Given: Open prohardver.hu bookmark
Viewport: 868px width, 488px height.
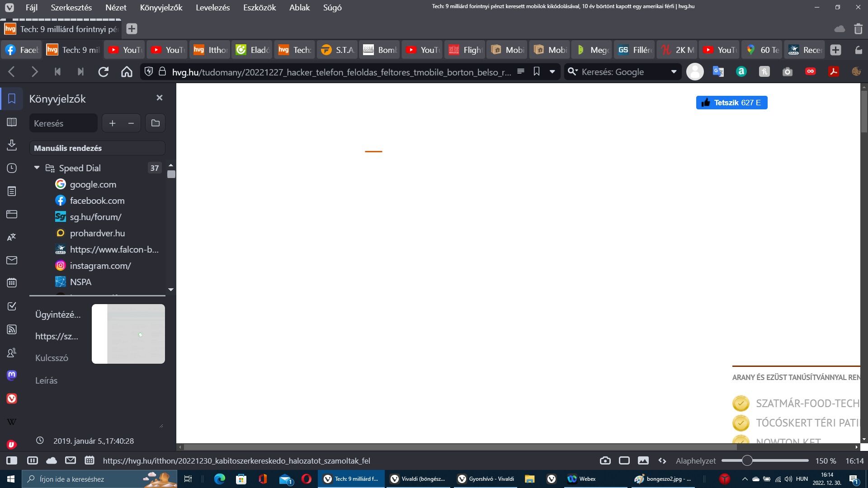Looking at the screenshot, I should tap(97, 233).
